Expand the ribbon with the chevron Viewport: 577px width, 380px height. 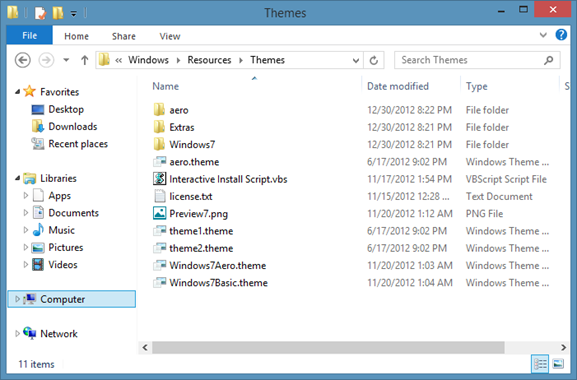pos(543,35)
